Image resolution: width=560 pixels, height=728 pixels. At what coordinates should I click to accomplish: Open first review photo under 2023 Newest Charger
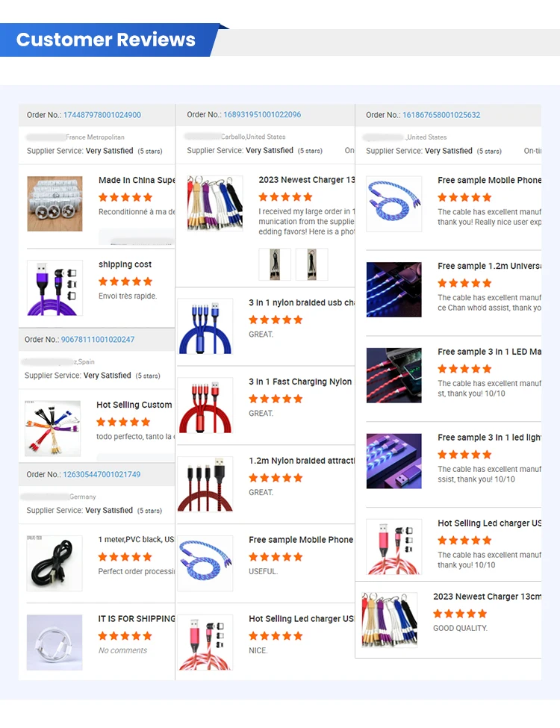tap(275, 264)
